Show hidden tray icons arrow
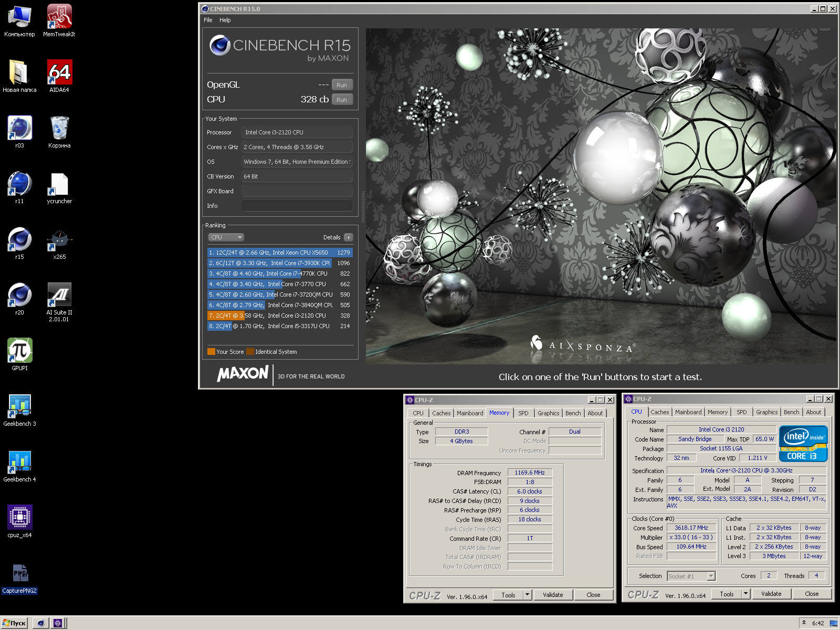The height and width of the screenshot is (630, 840). click(x=804, y=623)
